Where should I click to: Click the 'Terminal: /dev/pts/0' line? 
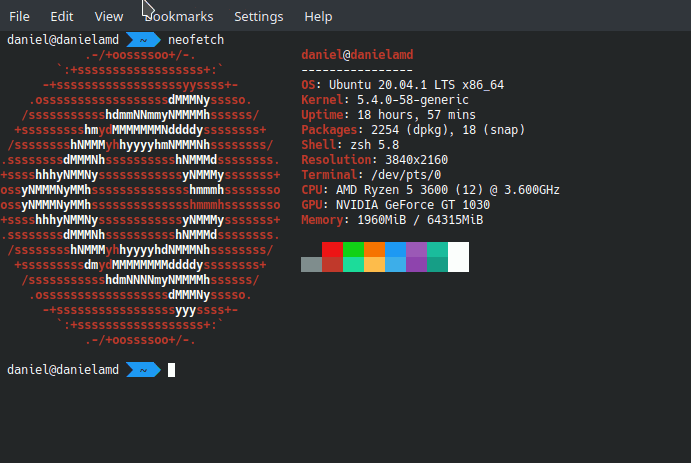tap(371, 174)
